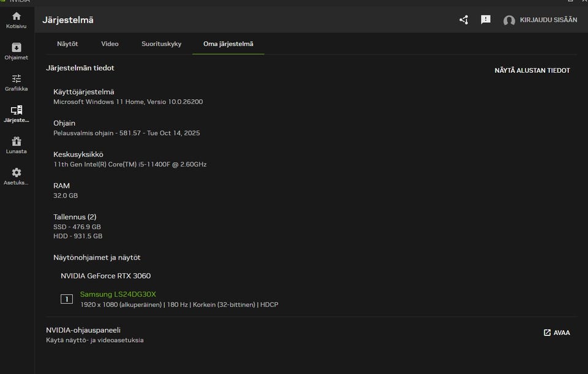
Task: Click NVIDIA GeForce RTX 3060 text
Action: coord(106,276)
